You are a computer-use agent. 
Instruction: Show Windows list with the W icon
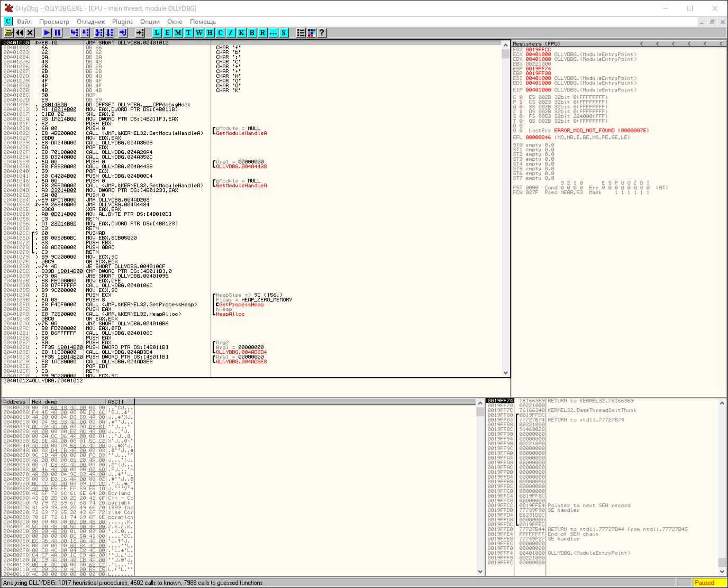[199, 33]
